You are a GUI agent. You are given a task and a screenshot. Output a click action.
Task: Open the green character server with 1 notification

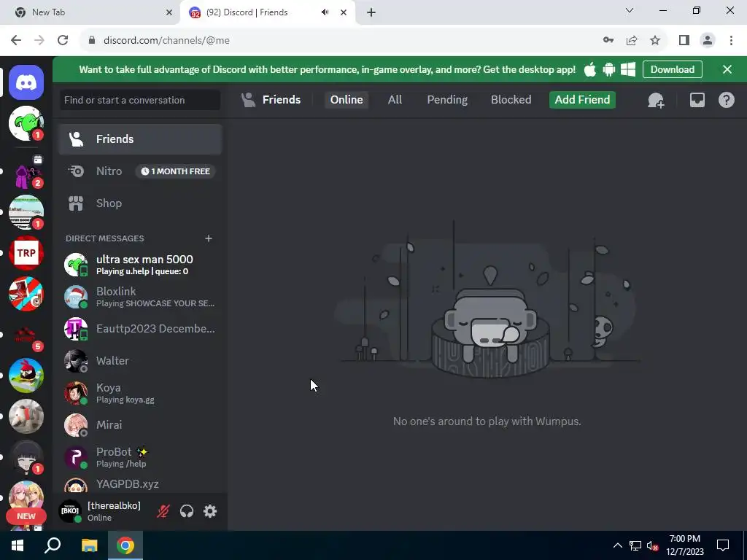pyautogui.click(x=26, y=123)
